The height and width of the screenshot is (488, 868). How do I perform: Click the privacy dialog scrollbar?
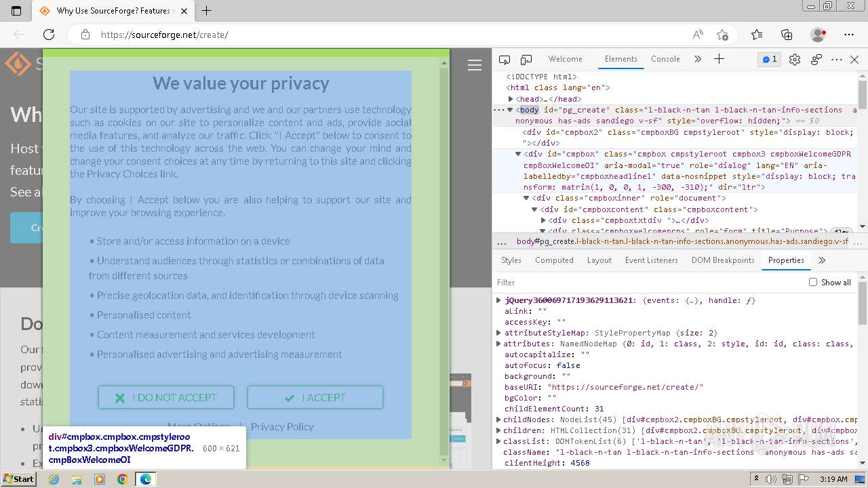click(445, 261)
